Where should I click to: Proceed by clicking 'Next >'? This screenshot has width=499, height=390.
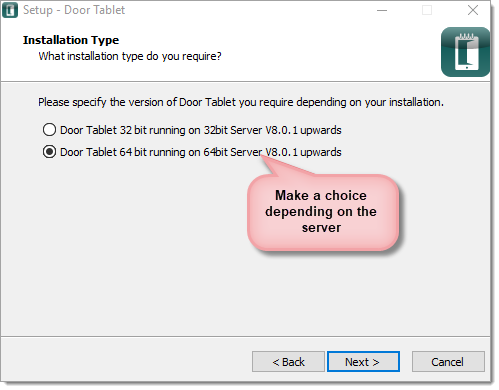[363, 362]
